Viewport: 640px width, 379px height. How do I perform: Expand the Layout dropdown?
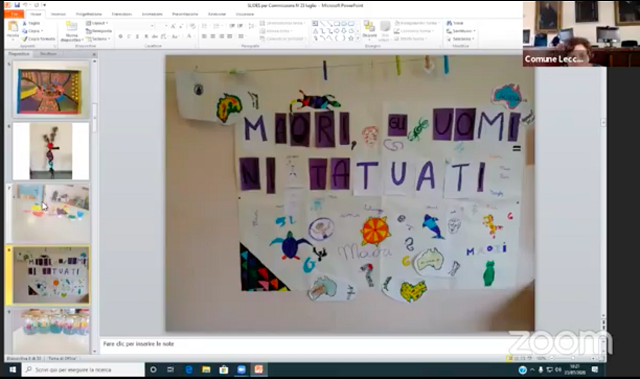[x=97, y=23]
